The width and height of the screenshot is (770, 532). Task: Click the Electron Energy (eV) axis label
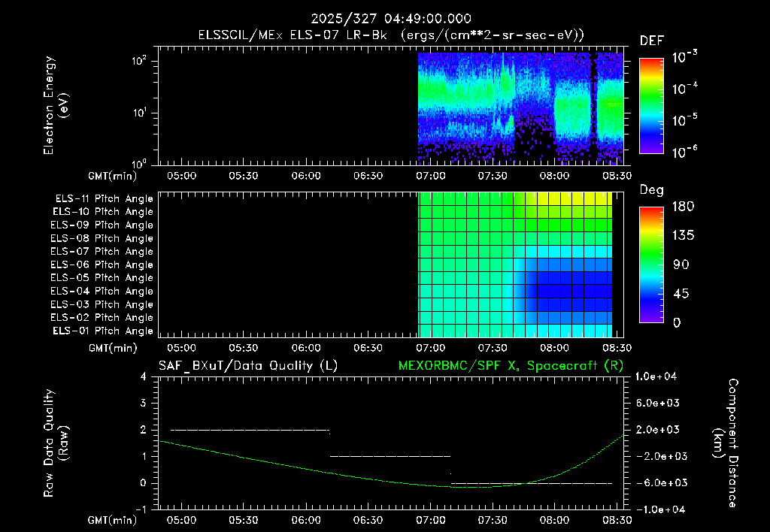pos(56,105)
